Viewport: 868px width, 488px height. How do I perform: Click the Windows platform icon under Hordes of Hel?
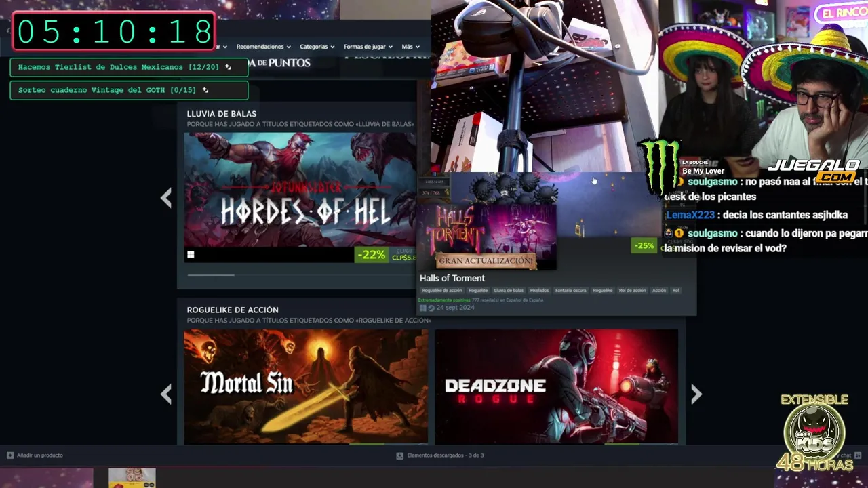coord(191,255)
